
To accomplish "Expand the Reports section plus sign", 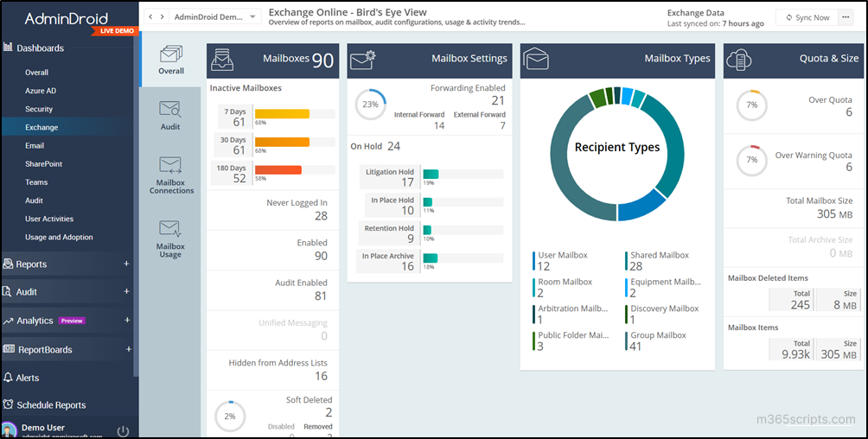I will 126,264.
